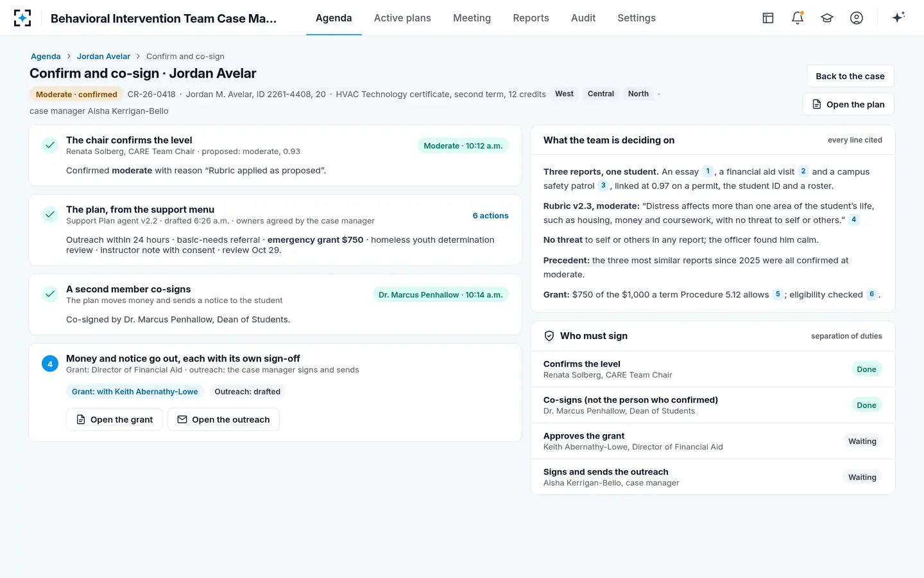Click Waiting status for Approves the grant
924x578 pixels.
pos(862,441)
